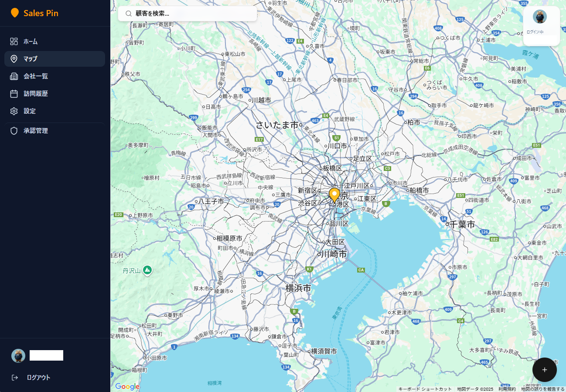Open the ホーム dashboard icon
566x392 pixels.
[x=14, y=41]
